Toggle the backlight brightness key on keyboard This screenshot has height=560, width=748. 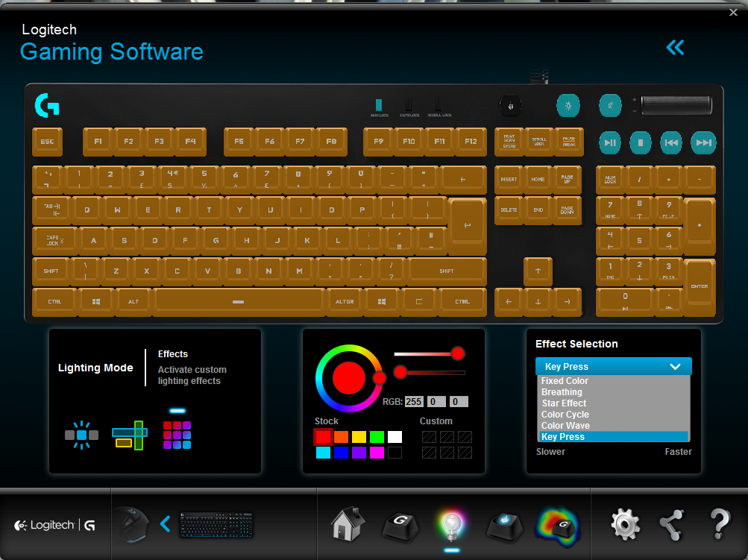pyautogui.click(x=568, y=106)
